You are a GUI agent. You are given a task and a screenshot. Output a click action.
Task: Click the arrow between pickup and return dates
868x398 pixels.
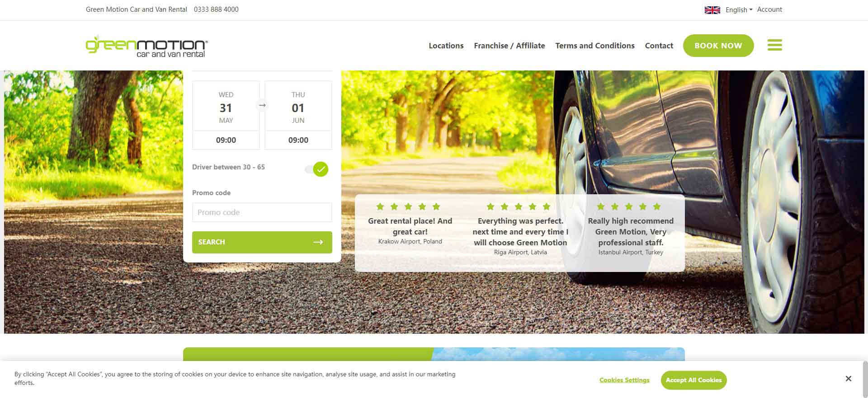[262, 105]
